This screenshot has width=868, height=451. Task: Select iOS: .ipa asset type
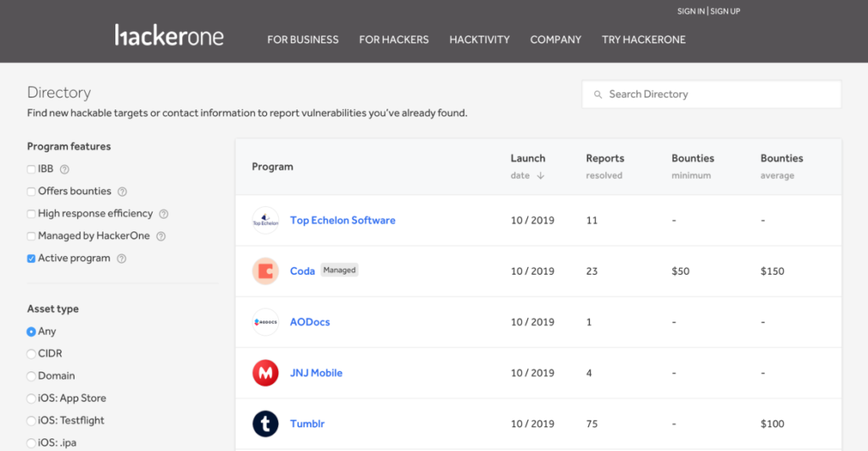[31, 443]
